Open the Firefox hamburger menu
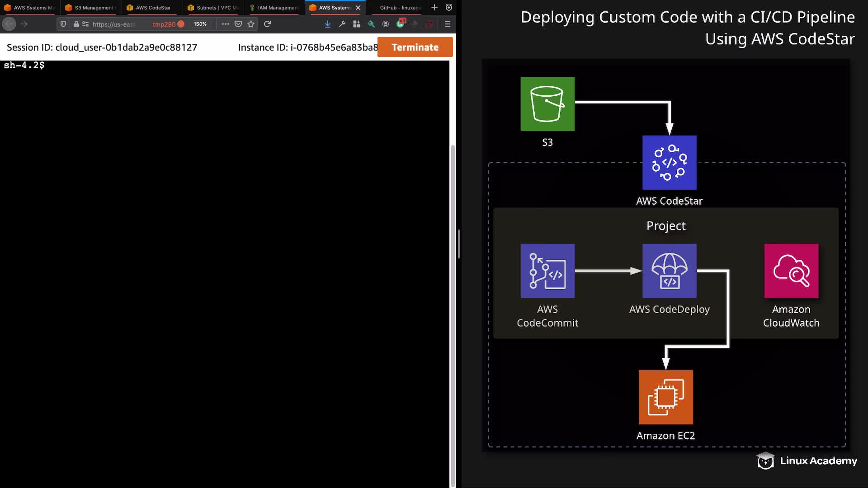868x488 pixels. 448,24
